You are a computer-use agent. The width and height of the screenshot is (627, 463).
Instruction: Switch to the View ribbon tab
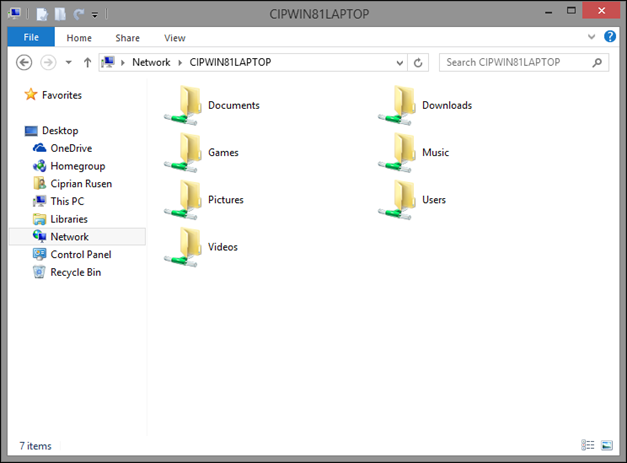pos(175,38)
